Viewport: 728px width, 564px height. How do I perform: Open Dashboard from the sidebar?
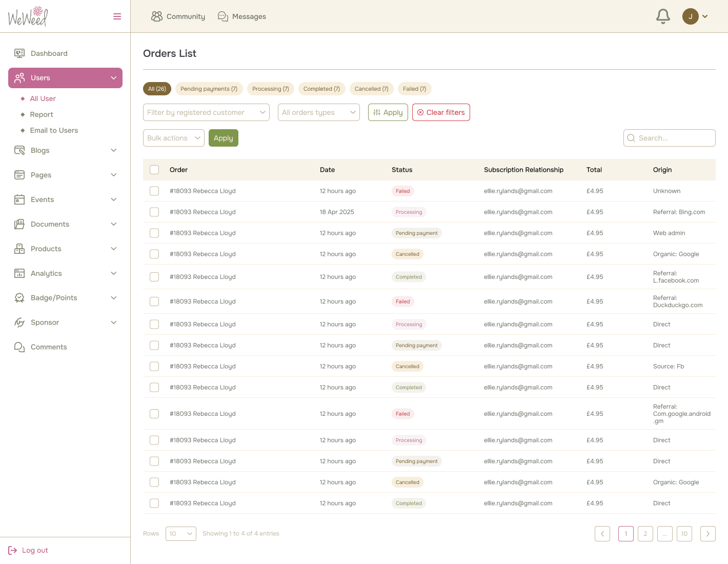click(x=49, y=53)
